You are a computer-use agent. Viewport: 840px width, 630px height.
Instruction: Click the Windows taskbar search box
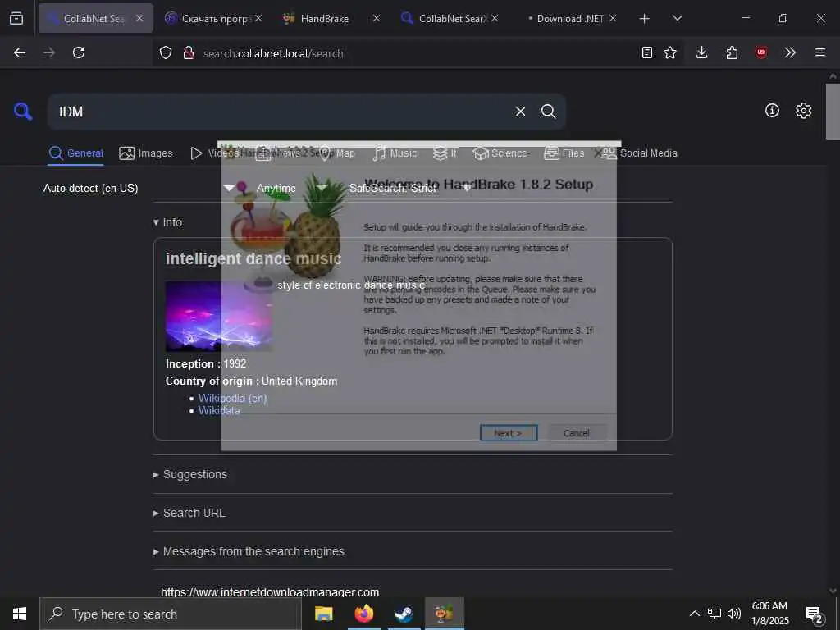point(171,614)
